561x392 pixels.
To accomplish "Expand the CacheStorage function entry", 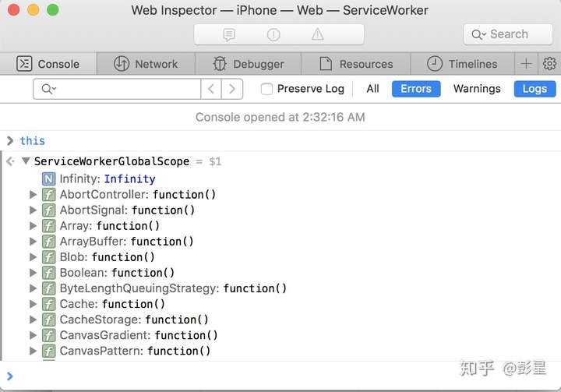I will [x=34, y=320].
